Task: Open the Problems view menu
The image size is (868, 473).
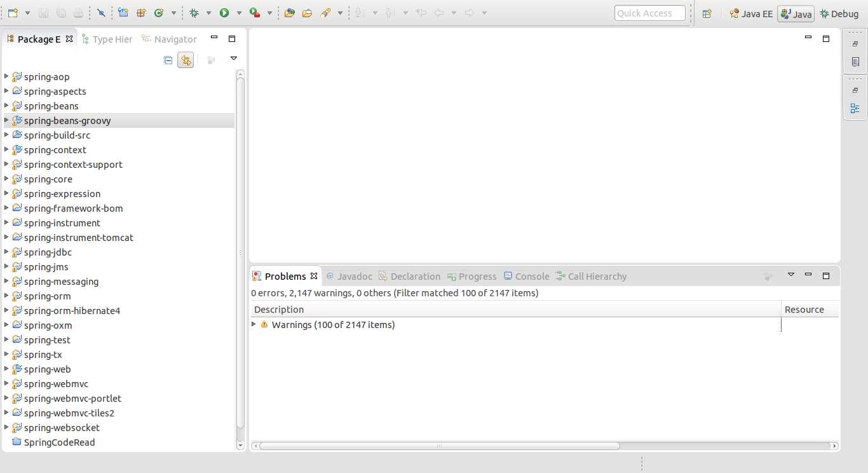Action: click(x=791, y=275)
